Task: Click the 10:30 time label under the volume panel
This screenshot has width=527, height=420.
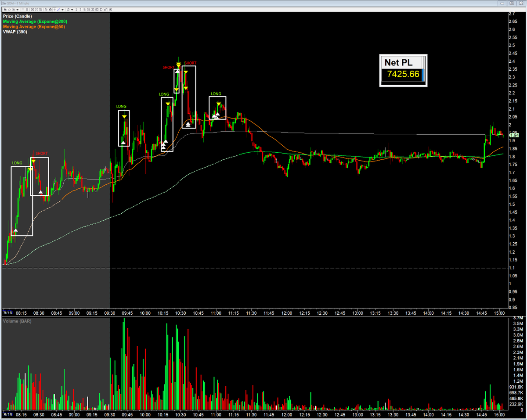Action: pos(180,414)
